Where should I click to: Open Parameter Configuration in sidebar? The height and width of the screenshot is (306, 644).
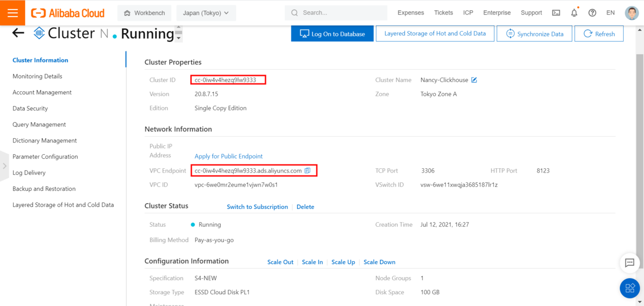[x=45, y=156]
